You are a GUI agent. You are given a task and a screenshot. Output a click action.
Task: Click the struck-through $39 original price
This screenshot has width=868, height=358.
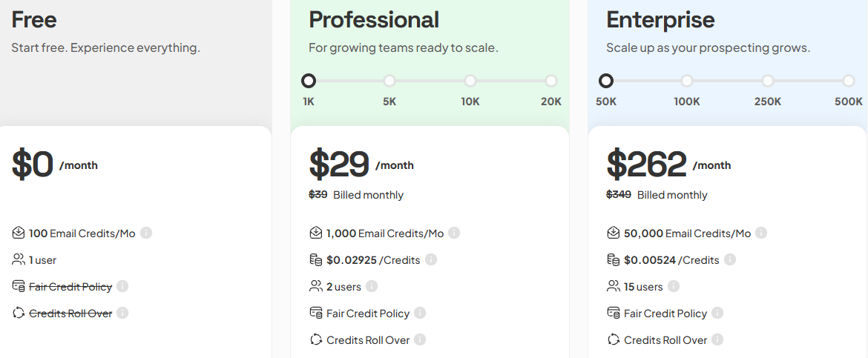(x=318, y=195)
